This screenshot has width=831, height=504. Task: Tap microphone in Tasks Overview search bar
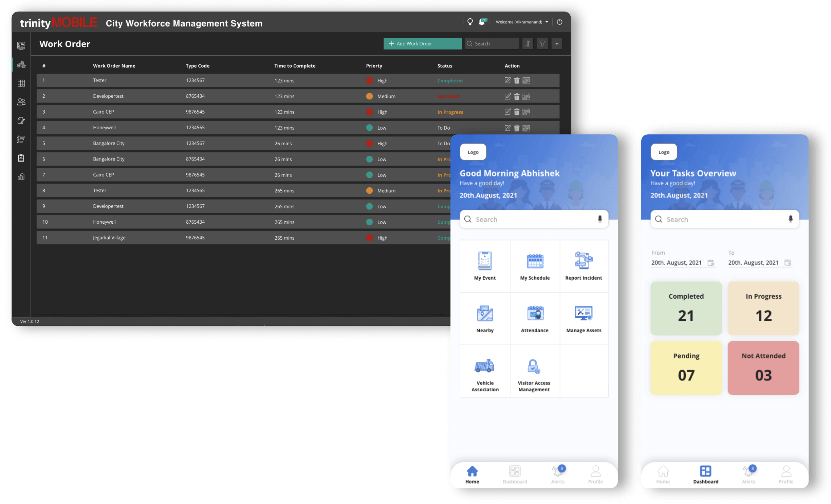(791, 219)
